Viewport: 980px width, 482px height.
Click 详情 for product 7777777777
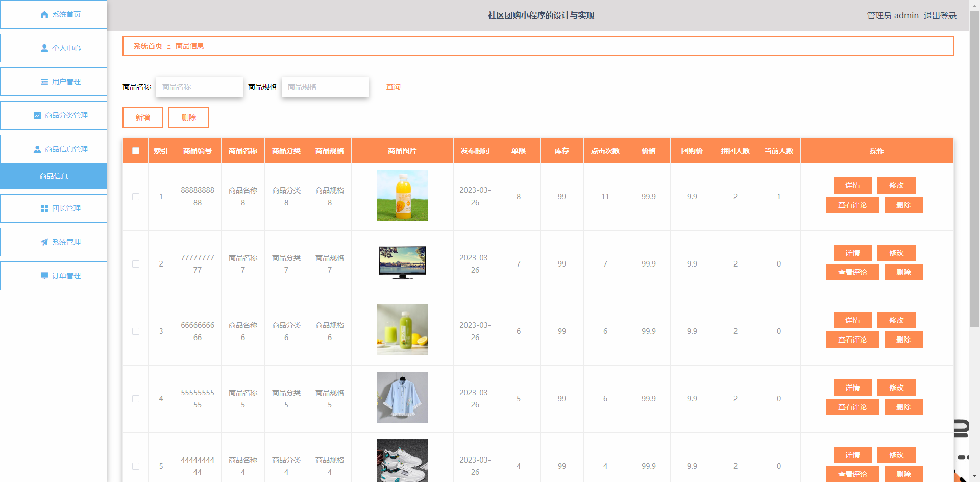pyautogui.click(x=853, y=253)
